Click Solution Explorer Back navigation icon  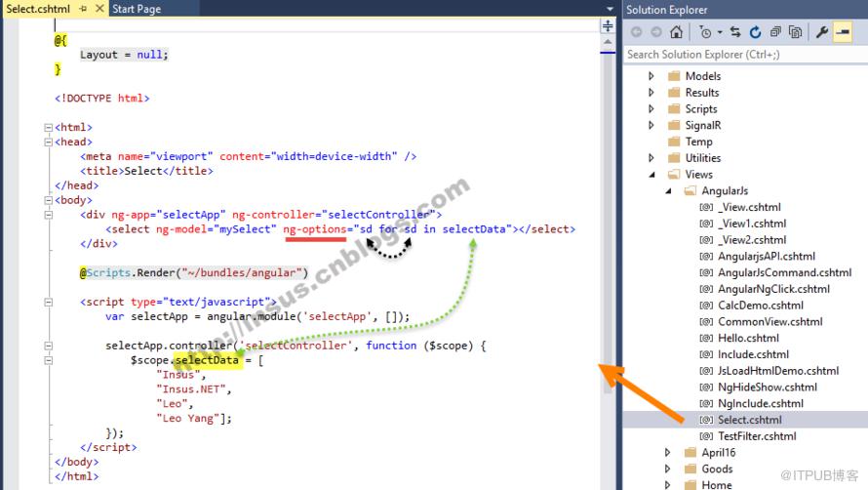[637, 32]
